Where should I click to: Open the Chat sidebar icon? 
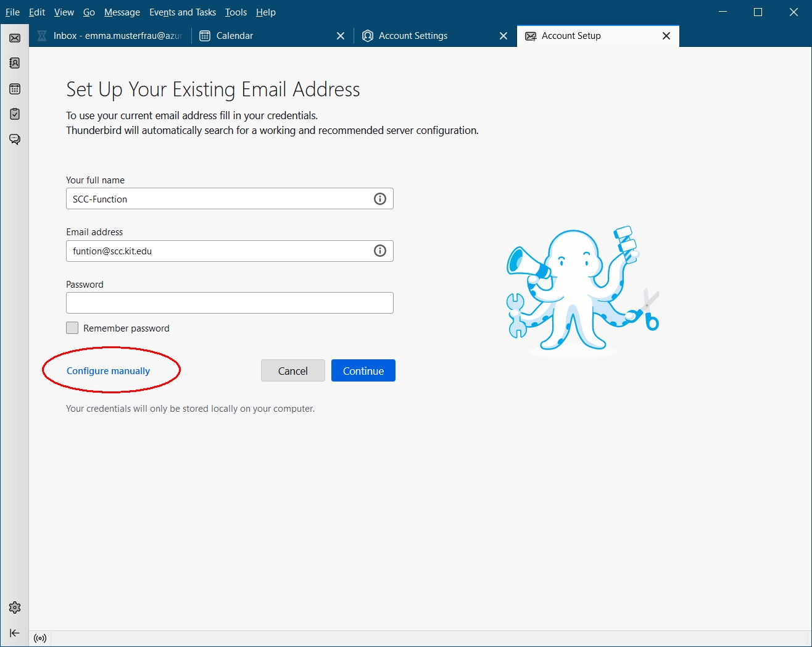[15, 140]
